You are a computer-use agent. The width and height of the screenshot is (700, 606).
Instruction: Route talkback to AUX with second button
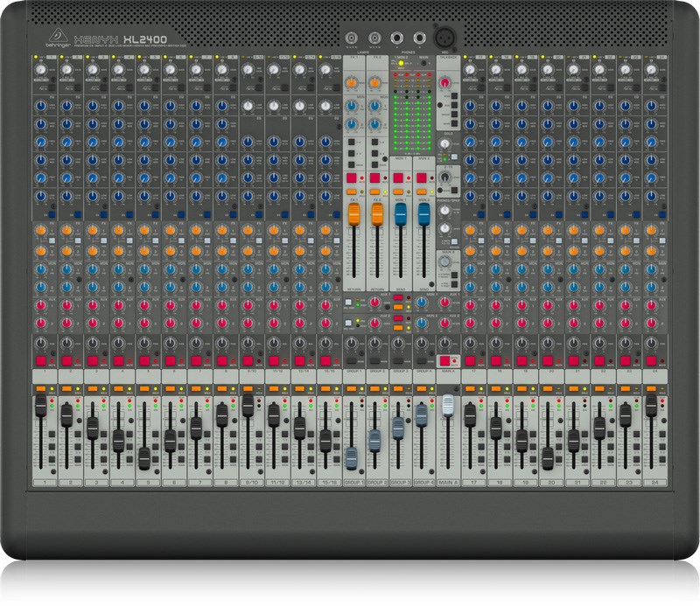(x=454, y=105)
